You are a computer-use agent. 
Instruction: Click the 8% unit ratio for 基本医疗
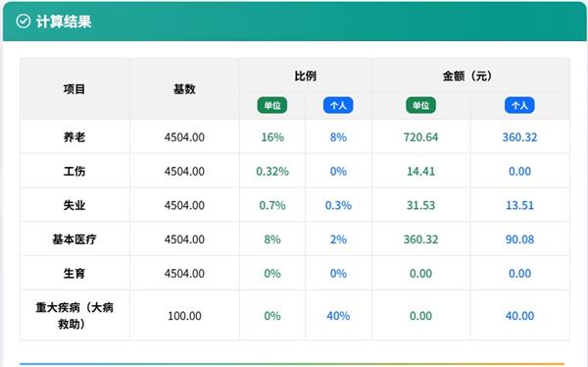pos(272,239)
